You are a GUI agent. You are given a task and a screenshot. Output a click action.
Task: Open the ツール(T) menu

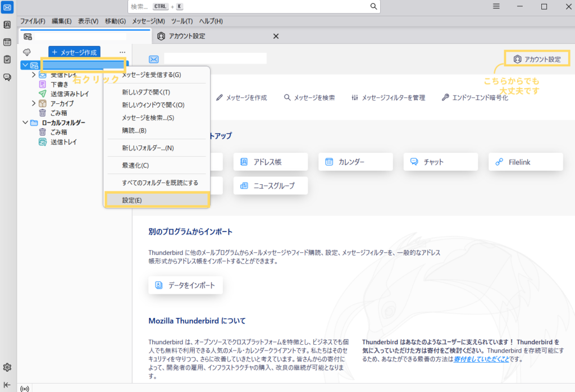(182, 21)
